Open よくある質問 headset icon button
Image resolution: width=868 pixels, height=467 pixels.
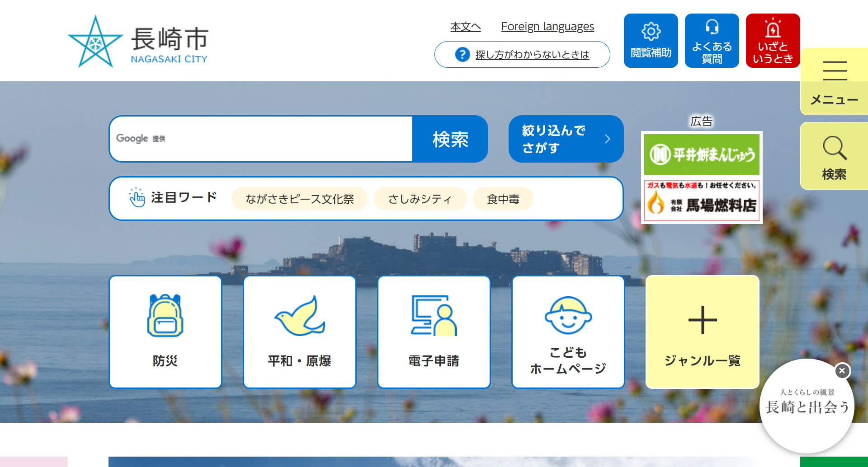(x=712, y=41)
